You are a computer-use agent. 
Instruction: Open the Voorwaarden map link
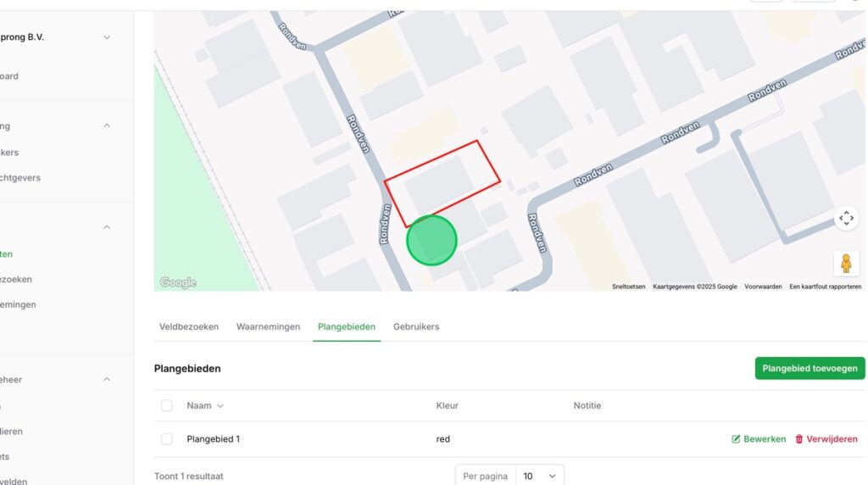(763, 287)
